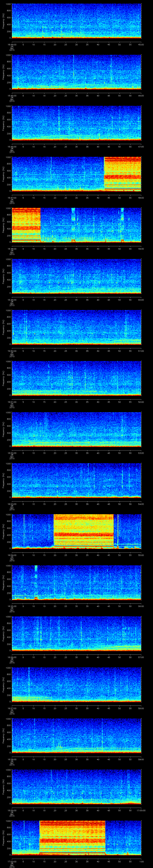Click the spectrogram panel starting at 16:54:00
The height and width of the screenshot is (868, 153).
point(77,531)
